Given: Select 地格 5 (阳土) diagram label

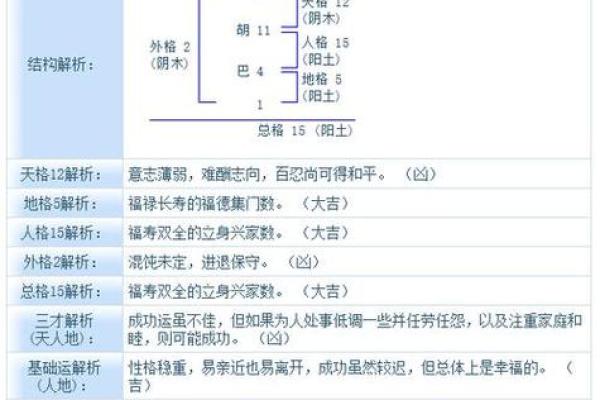Looking at the screenshot, I should pyautogui.click(x=321, y=87).
